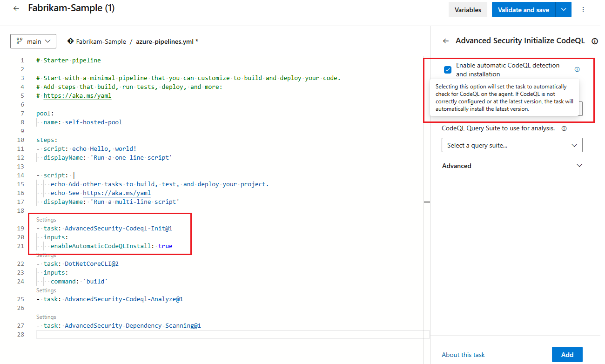Click azure-pipelines.yml file name breadcrumb
605x364 pixels.
coord(164,41)
